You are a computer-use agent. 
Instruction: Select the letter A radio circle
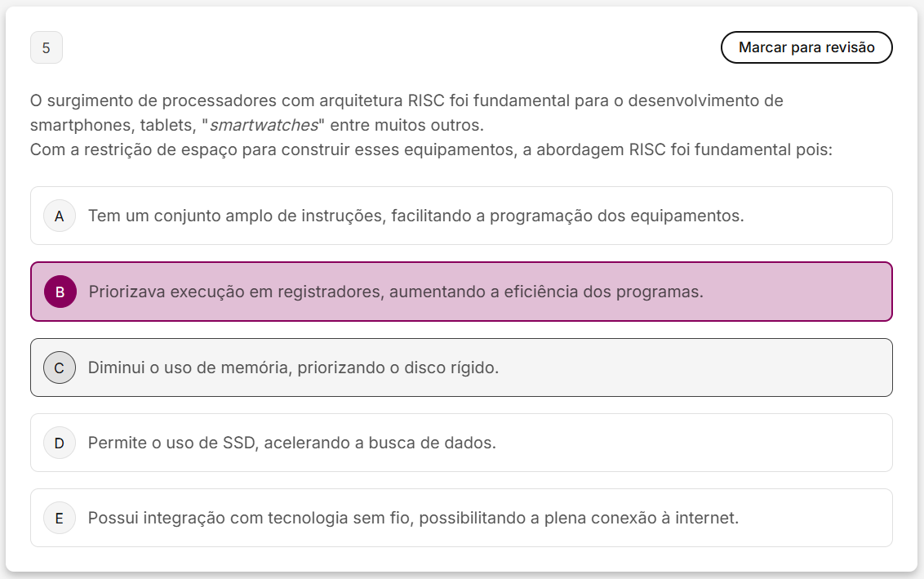coord(60,216)
